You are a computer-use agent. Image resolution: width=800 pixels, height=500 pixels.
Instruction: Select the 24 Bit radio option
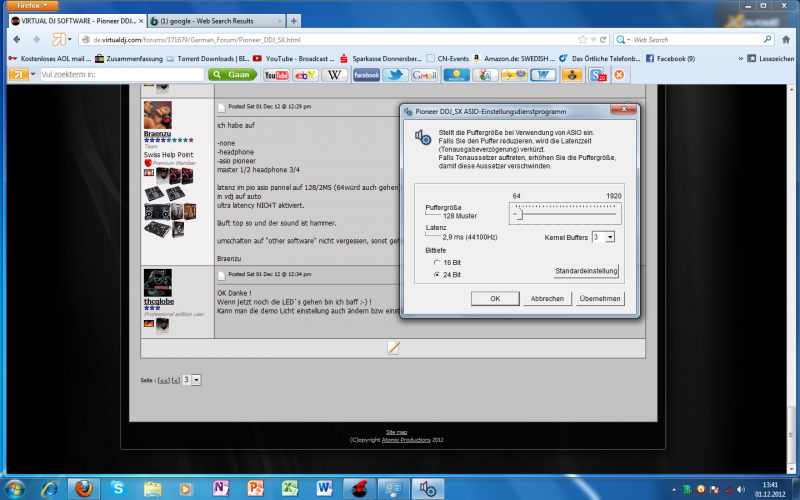tap(437, 274)
